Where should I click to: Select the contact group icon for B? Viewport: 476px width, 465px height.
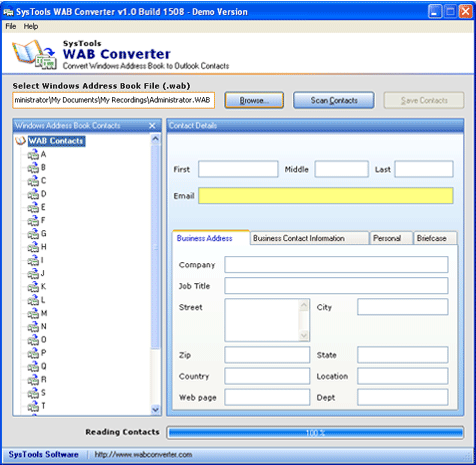(x=33, y=168)
